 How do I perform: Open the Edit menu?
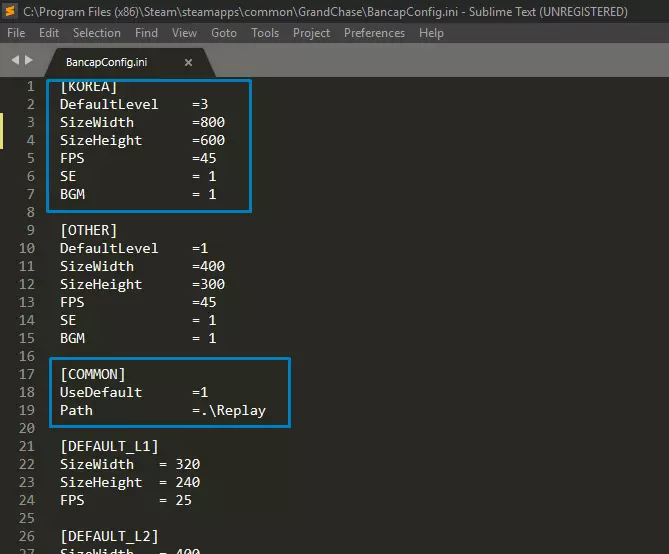(49, 33)
